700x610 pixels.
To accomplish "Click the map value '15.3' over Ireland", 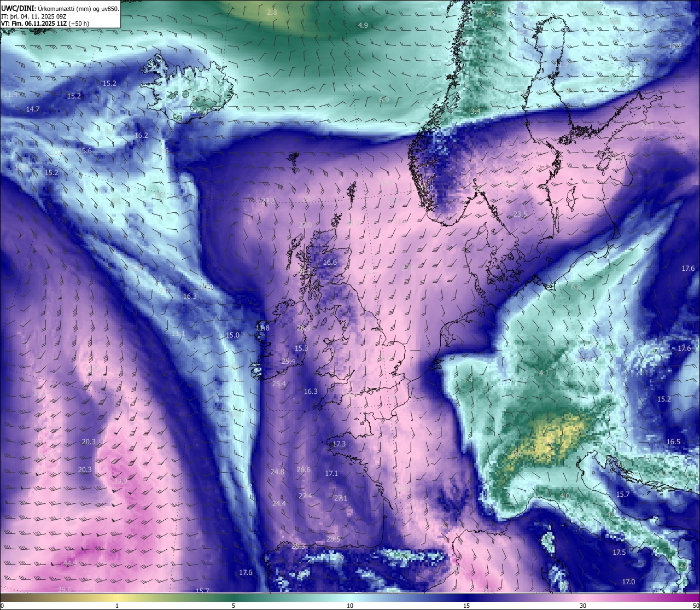I will 301,348.
